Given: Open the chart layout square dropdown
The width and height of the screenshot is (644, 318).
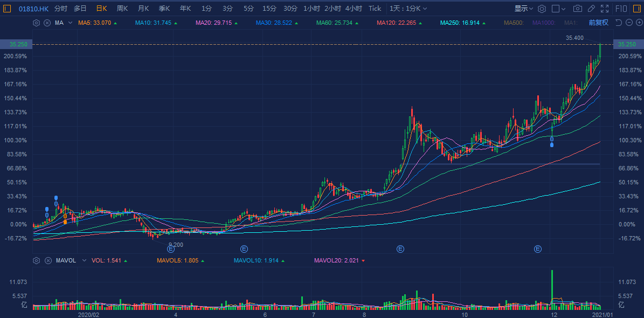Looking at the screenshot, I should [559, 9].
